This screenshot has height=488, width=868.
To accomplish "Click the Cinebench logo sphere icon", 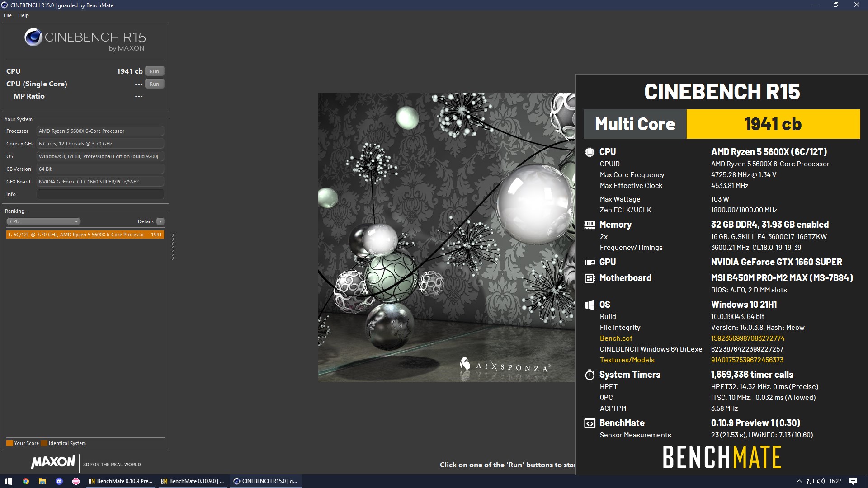I will pyautogui.click(x=33, y=38).
